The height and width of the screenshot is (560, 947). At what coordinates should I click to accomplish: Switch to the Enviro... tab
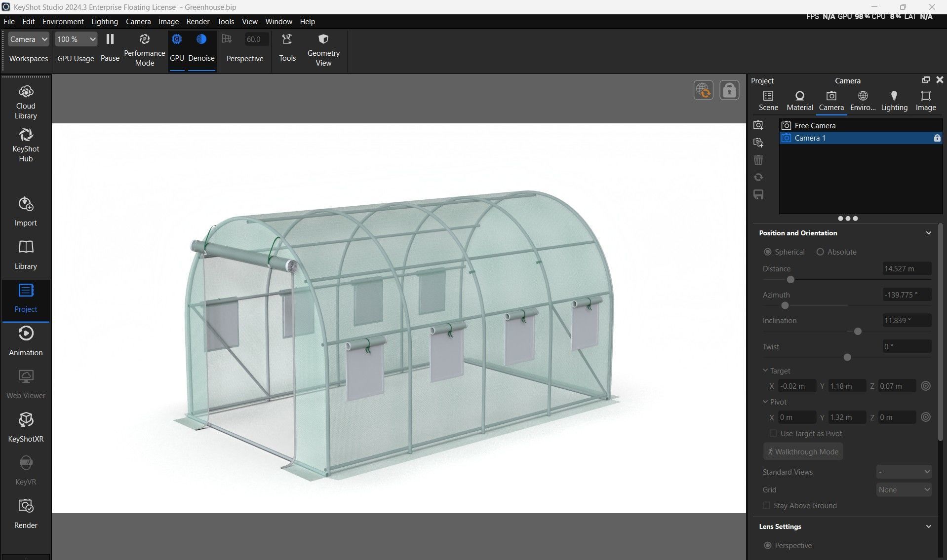tap(863, 101)
